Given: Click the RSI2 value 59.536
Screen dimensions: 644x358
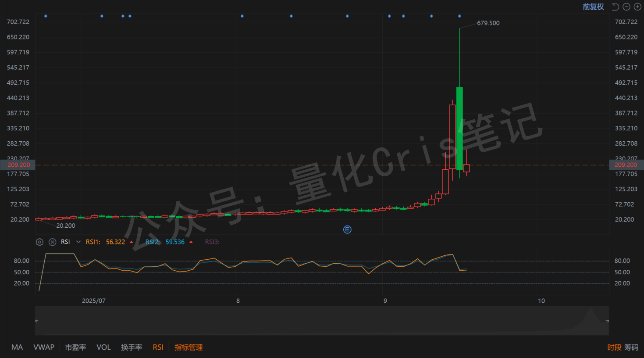Looking at the screenshot, I should click(x=175, y=242).
